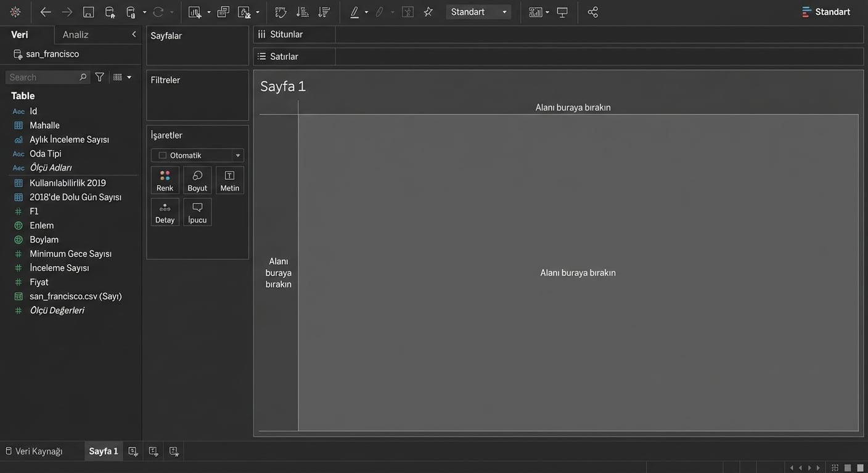Switch to the Analiz tab
This screenshot has height=473, width=868.
pyautogui.click(x=76, y=34)
